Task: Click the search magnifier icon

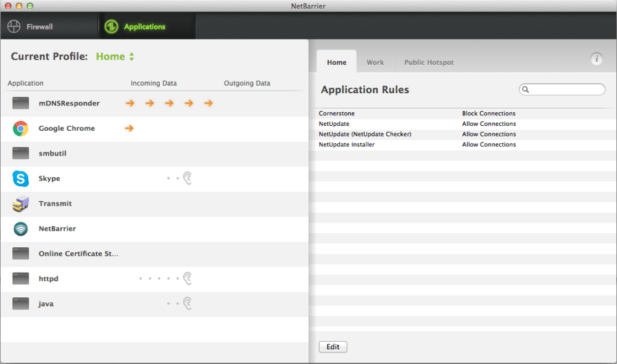Action: pos(526,89)
